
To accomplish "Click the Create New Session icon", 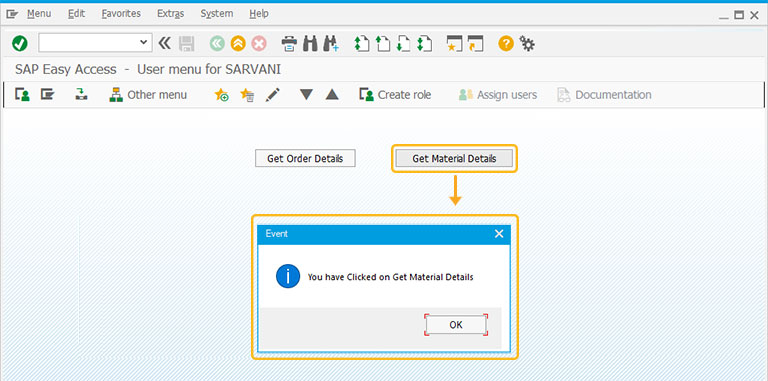I will [454, 44].
